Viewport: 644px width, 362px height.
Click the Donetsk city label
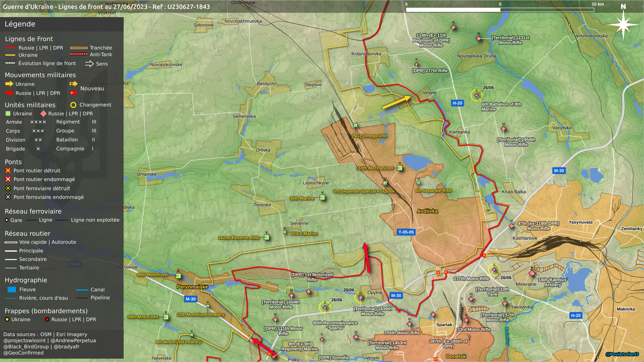456,356
